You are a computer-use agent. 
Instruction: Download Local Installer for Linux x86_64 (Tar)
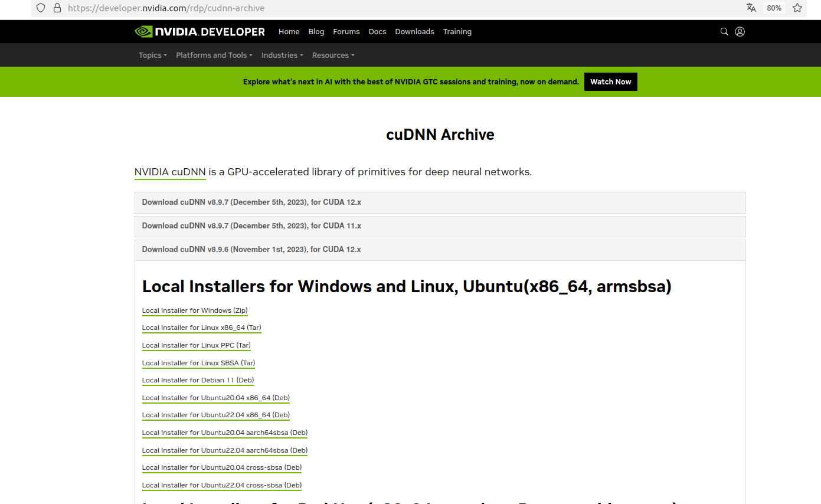202,328
